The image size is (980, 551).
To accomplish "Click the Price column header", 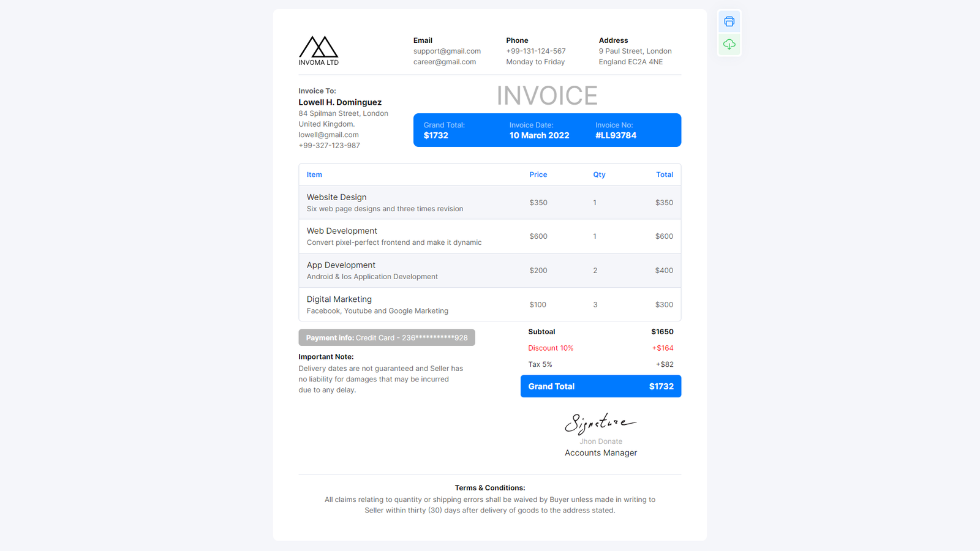I will 538,174.
